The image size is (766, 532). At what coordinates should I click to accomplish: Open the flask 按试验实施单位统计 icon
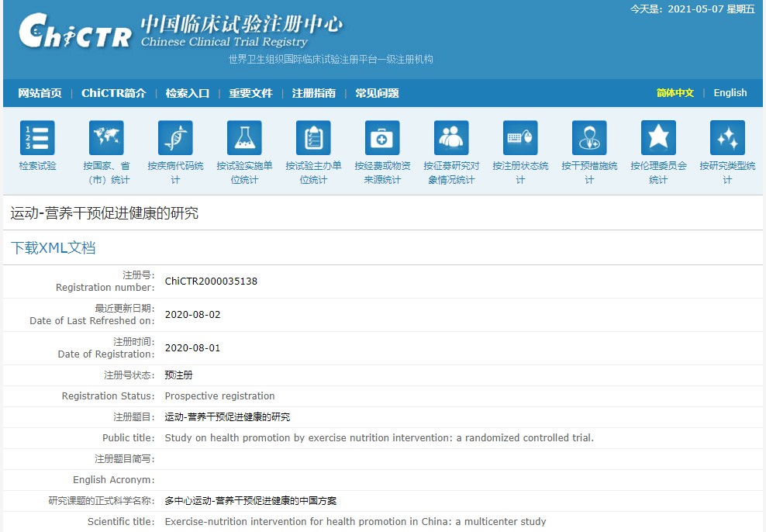click(244, 137)
